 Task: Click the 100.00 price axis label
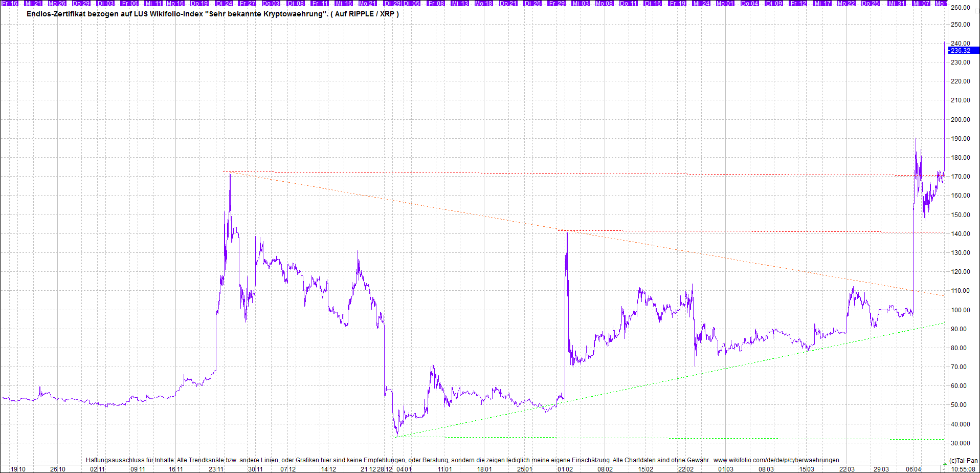960,310
